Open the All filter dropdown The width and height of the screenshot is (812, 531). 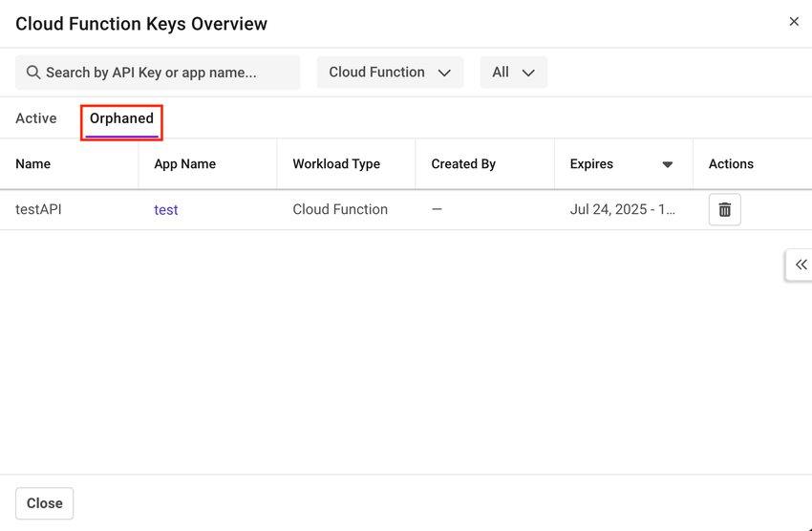click(513, 73)
